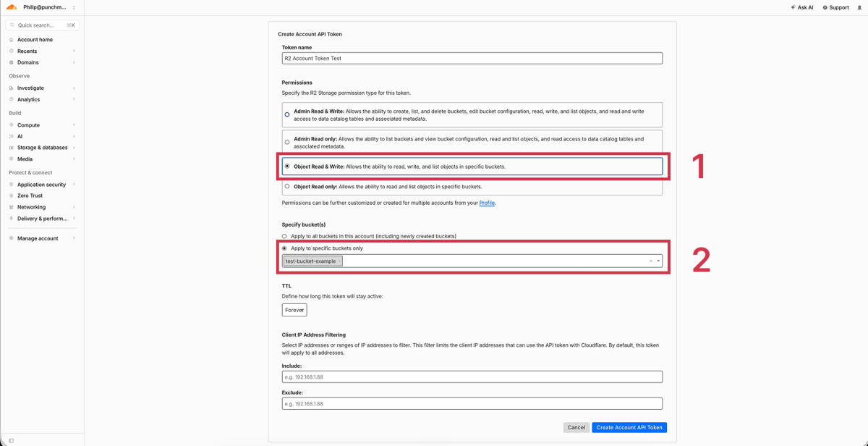
Task: Focus the Token name field
Action: point(472,58)
